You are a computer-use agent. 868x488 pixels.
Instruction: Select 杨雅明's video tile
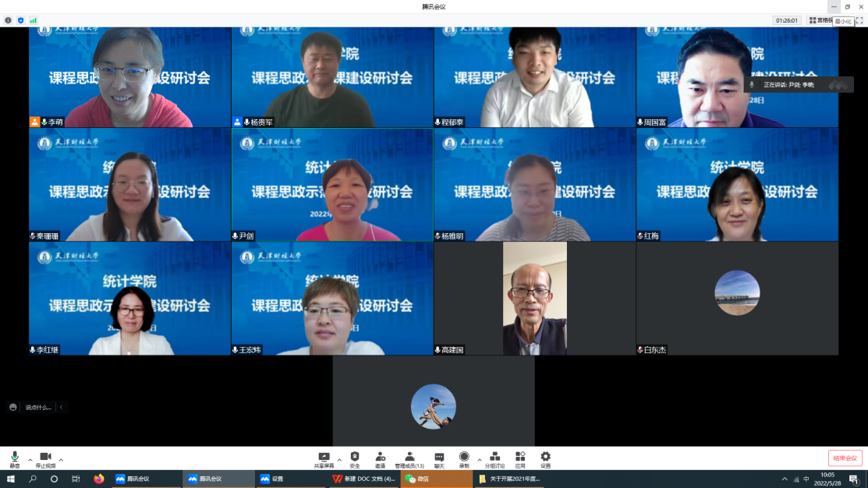pos(535,185)
